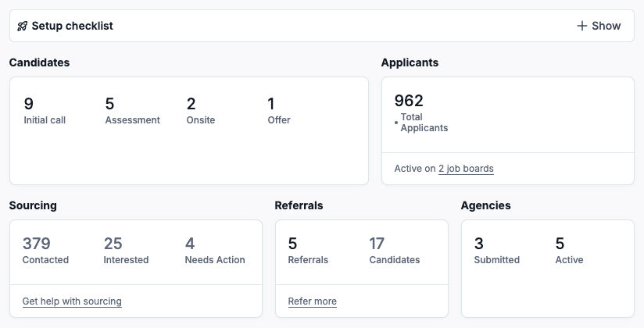
Task: Open the Submitted agencies count
Action: point(496,251)
